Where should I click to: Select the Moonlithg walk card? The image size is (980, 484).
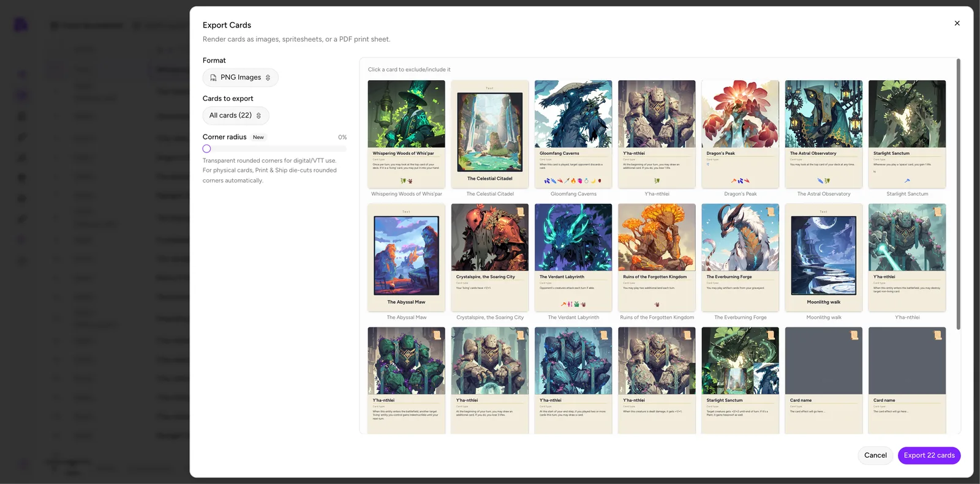(824, 258)
